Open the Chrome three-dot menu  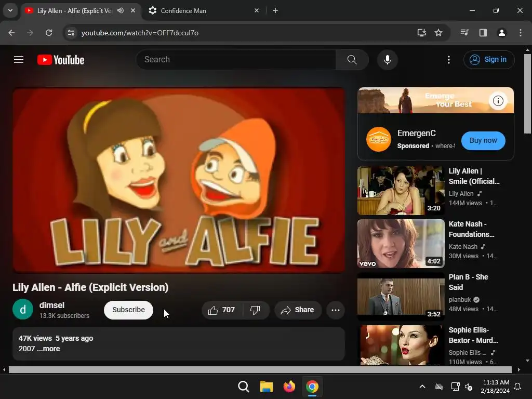[x=521, y=33]
